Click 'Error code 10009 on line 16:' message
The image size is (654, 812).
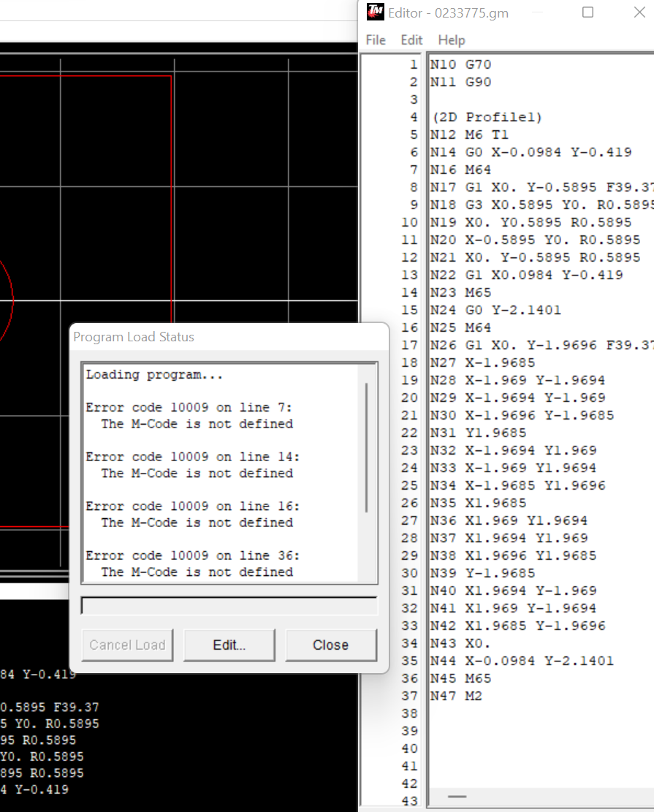pos(193,506)
